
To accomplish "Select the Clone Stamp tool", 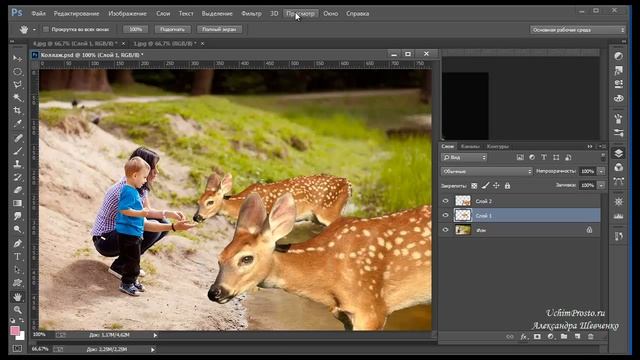I will coord(17,164).
